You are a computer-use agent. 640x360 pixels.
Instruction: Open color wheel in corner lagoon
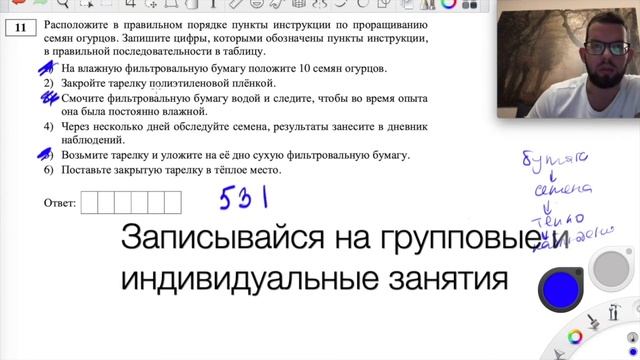click(575, 337)
